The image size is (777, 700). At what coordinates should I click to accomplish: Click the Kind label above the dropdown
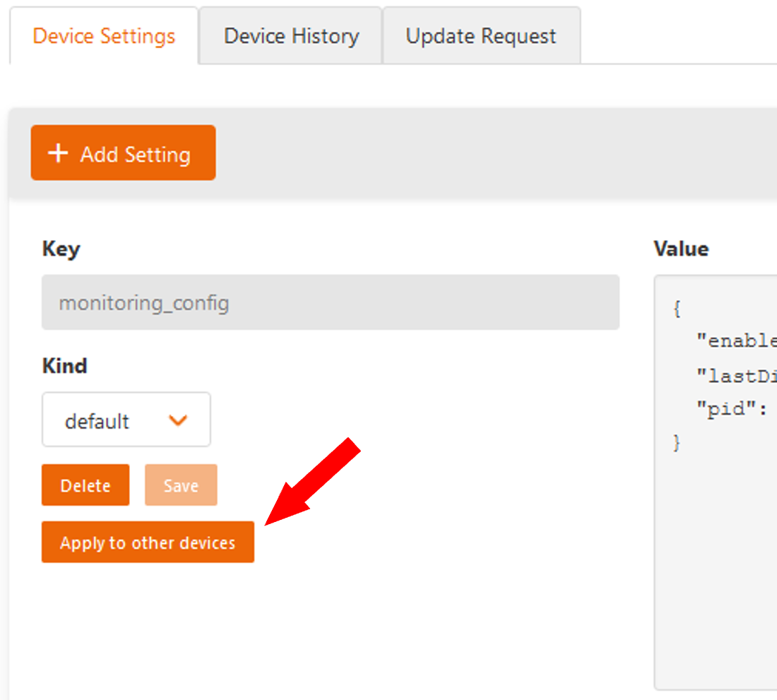click(x=64, y=366)
